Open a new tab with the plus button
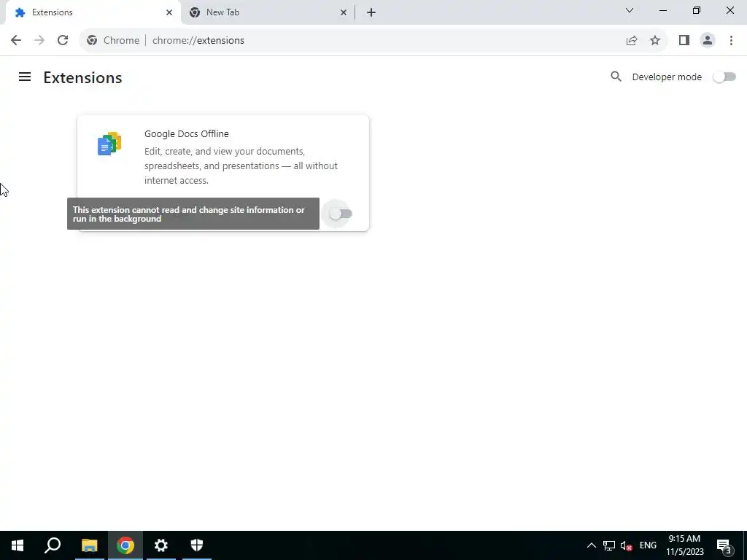The width and height of the screenshot is (747, 560). click(371, 12)
